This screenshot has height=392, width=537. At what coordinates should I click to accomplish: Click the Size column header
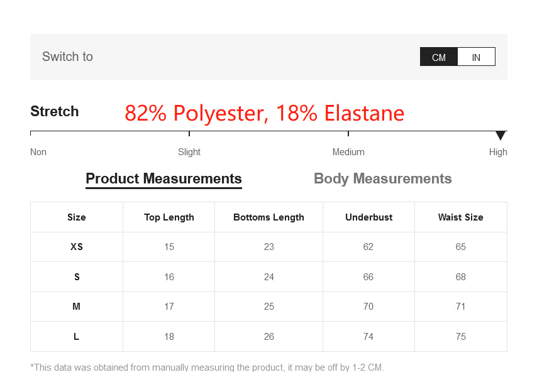coord(77,217)
